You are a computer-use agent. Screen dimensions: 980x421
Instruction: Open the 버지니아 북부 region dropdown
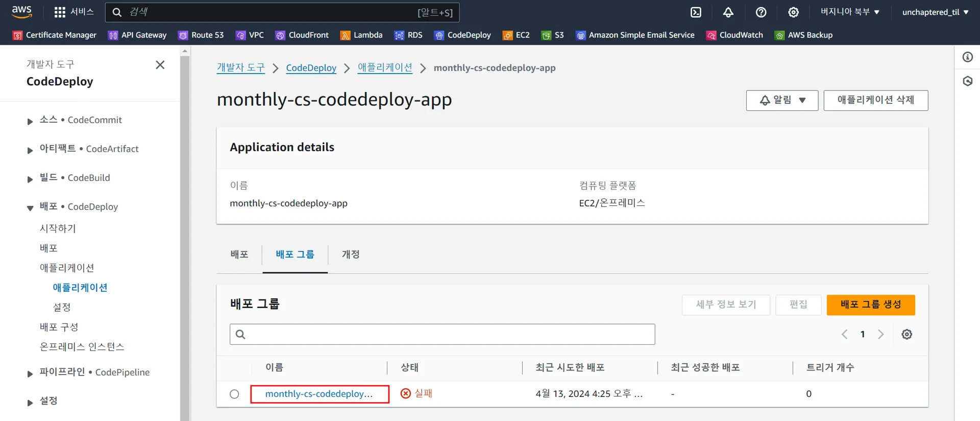[850, 12]
